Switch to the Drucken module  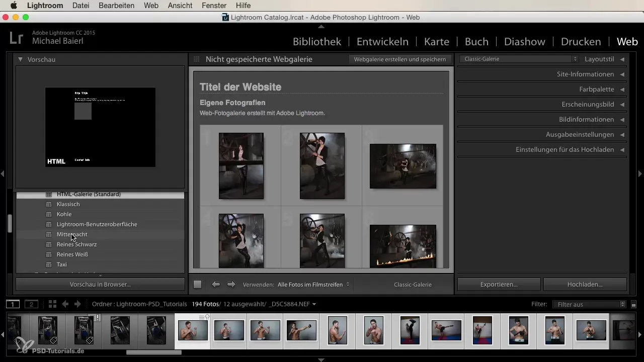[581, 42]
